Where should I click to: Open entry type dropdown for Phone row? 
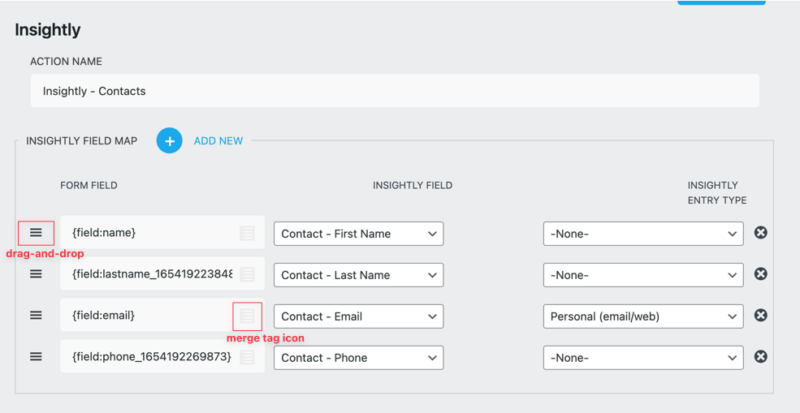click(643, 357)
